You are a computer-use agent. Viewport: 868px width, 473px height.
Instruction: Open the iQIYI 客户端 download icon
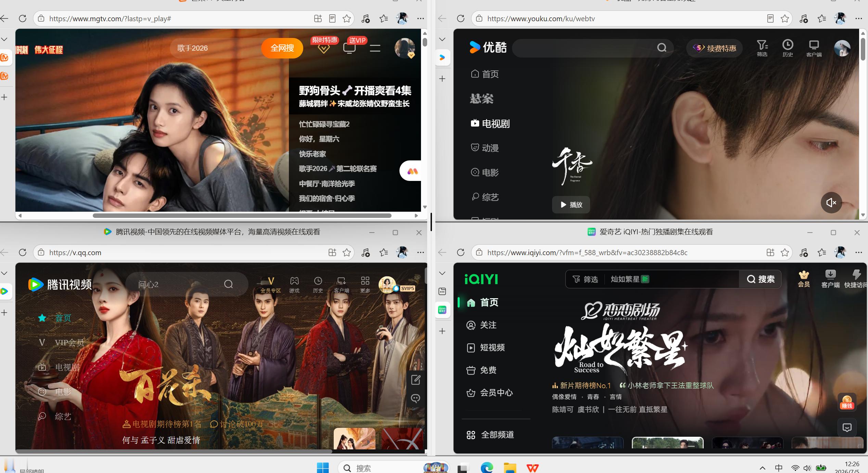pos(830,279)
